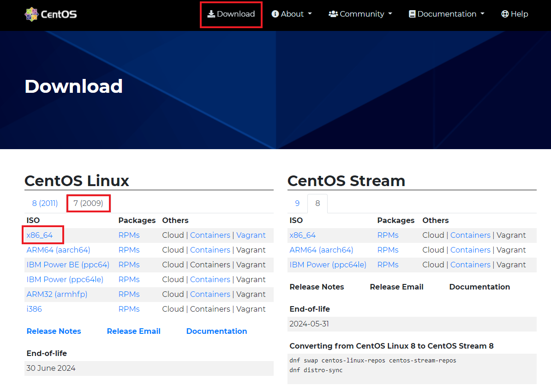Open RPMs for CentOS Linux ARM64 row
The height and width of the screenshot is (392, 551).
[129, 250]
